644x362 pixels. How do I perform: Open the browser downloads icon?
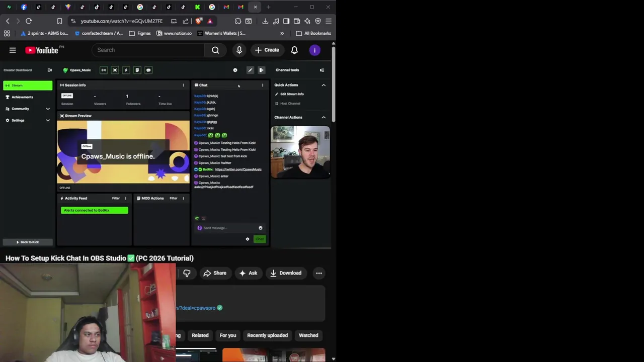click(265, 21)
